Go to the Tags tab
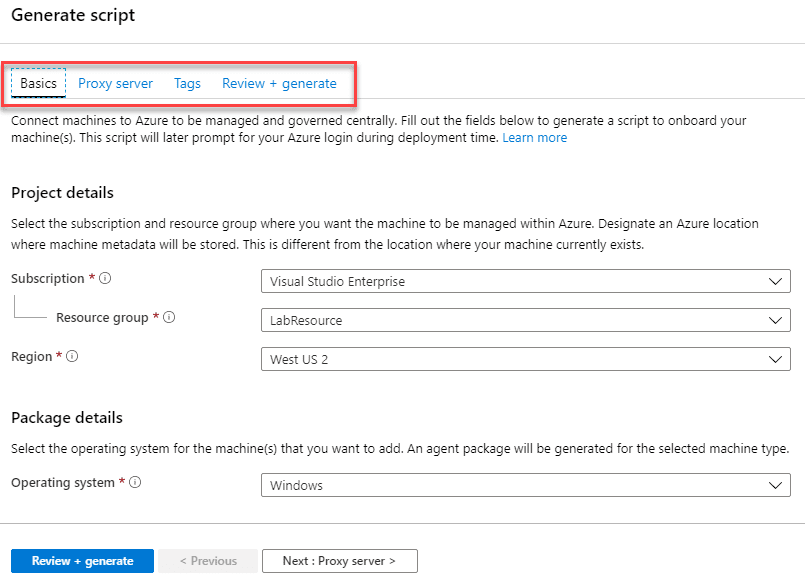Screen dimensions: 805x587 187,83
